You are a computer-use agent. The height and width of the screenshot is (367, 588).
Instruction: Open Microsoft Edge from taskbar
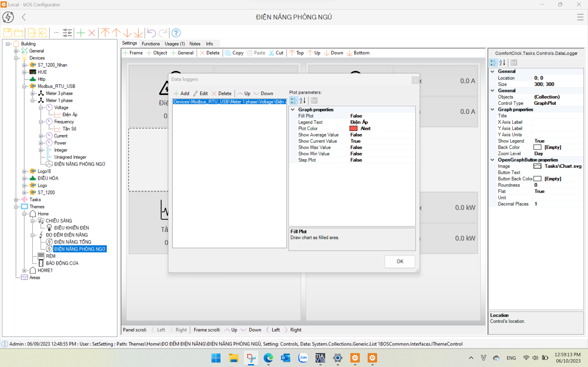tap(268, 358)
